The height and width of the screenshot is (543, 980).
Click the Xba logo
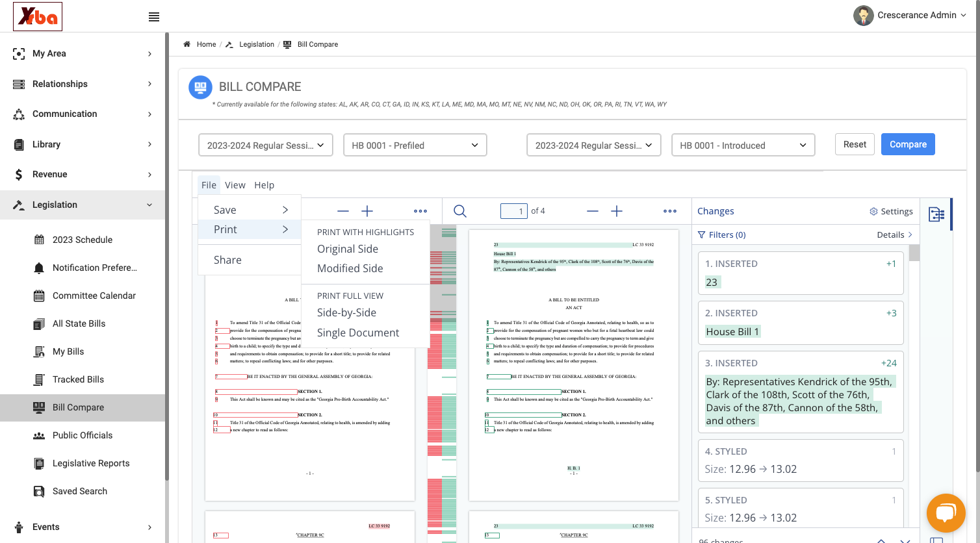38,16
